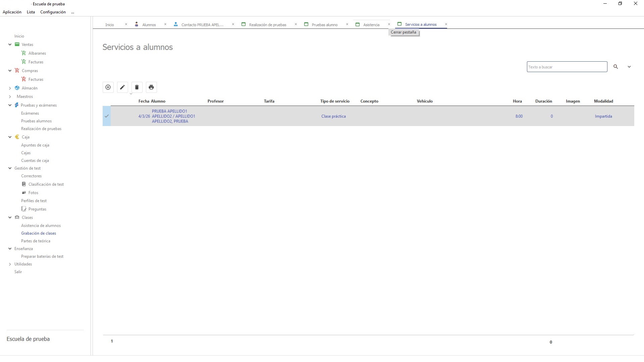Click the pencil edit icon
This screenshot has width=644, height=362.
click(122, 87)
